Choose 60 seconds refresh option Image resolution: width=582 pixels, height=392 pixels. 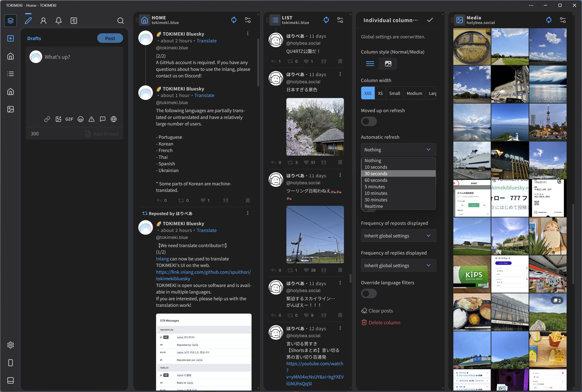click(398, 180)
